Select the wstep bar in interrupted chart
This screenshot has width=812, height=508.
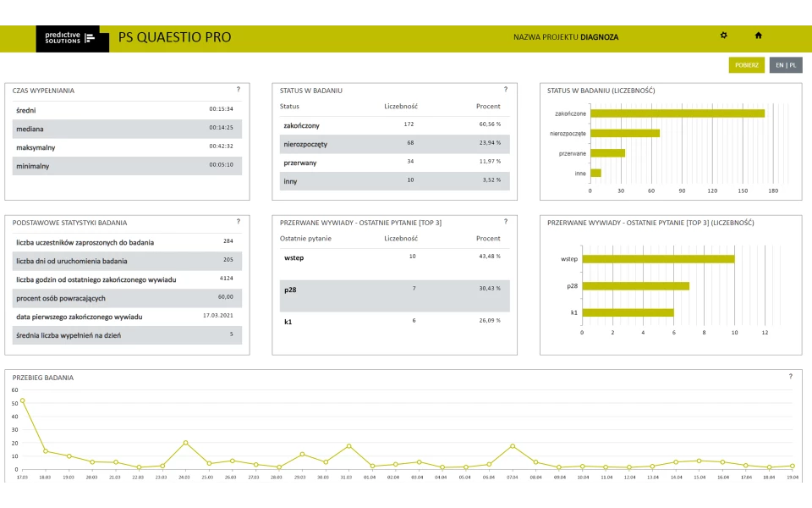click(658, 259)
